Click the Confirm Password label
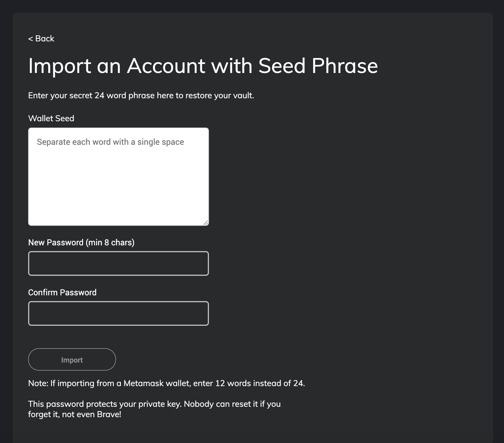The width and height of the screenshot is (504, 443). click(x=62, y=292)
